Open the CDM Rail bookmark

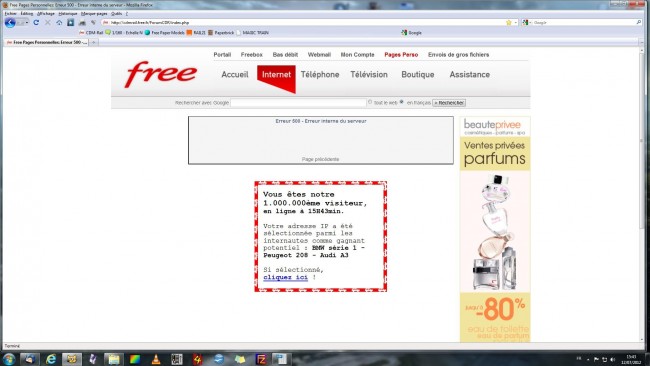[91, 33]
